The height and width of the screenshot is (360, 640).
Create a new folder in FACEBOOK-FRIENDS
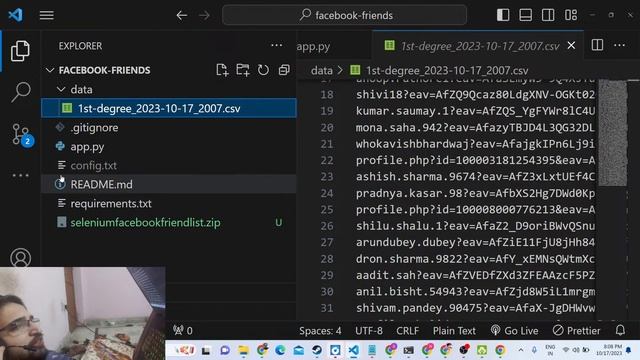point(242,70)
